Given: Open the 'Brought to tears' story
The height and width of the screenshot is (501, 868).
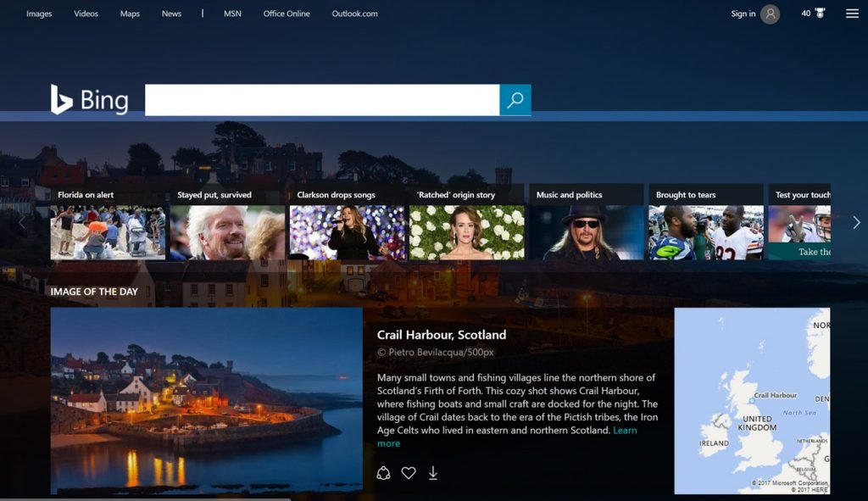Looking at the screenshot, I should [706, 223].
